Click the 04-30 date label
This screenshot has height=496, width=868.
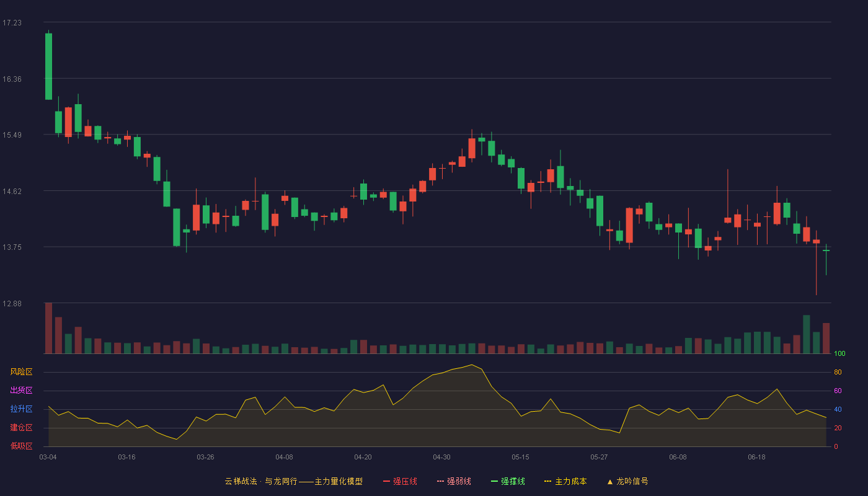pos(441,457)
